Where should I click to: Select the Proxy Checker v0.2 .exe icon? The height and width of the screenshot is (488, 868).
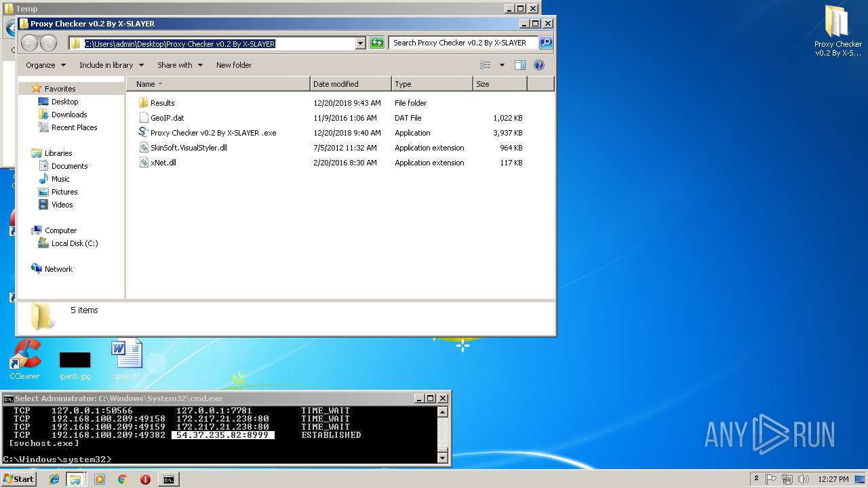[x=143, y=133]
